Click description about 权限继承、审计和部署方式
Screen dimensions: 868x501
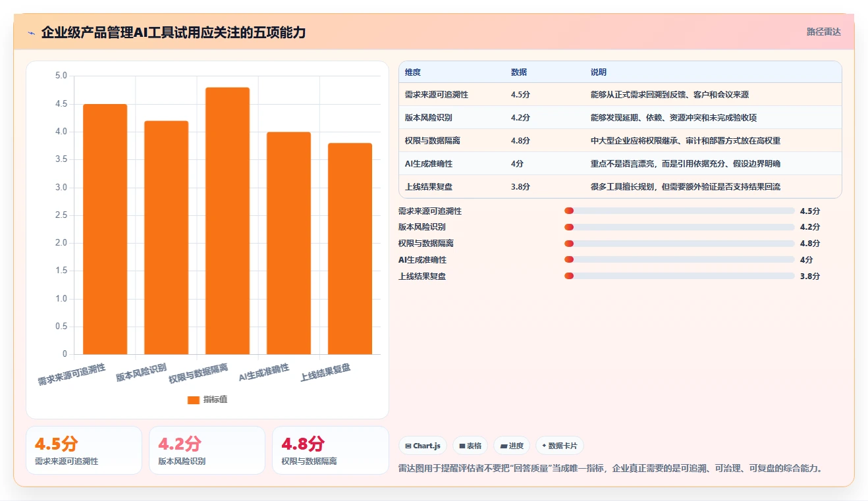point(686,141)
